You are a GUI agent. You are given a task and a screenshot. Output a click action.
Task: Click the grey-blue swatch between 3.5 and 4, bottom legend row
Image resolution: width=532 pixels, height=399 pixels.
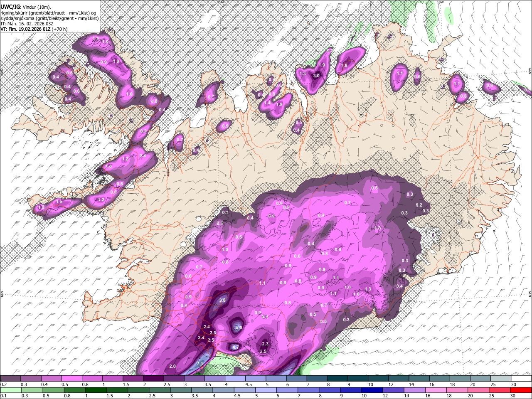coord(202,390)
